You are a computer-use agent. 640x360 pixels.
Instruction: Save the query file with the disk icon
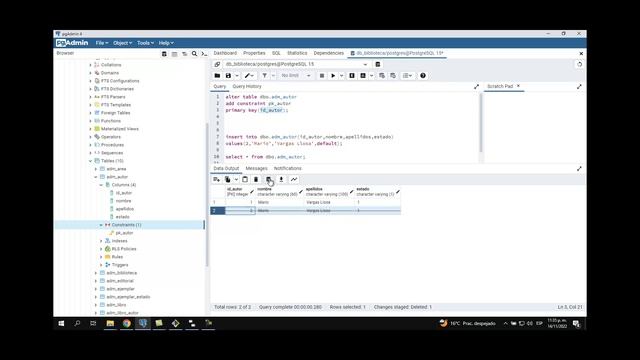228,76
